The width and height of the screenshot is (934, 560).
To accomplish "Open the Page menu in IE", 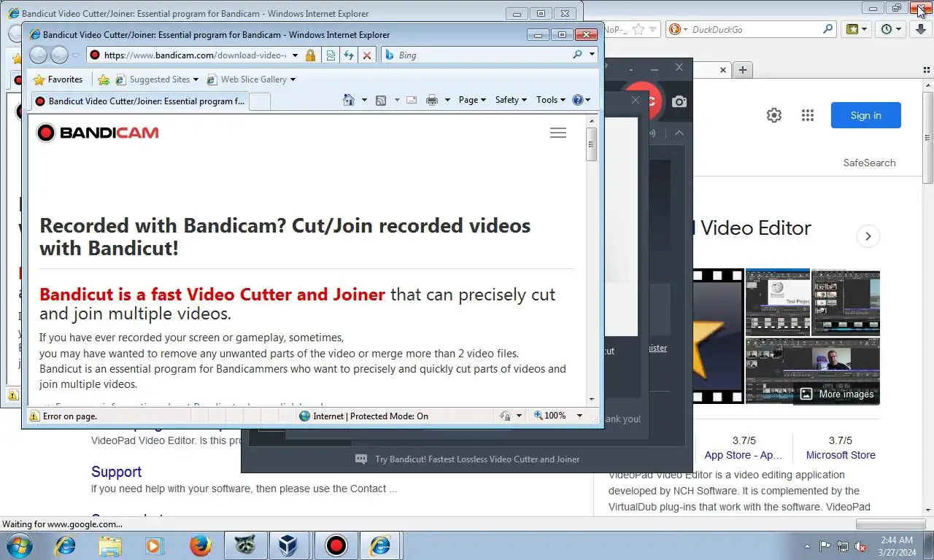I will (472, 100).
